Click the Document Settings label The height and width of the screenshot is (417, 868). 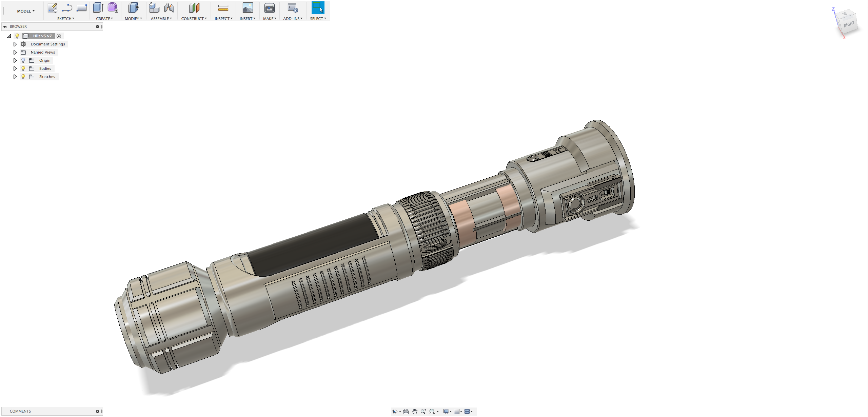pyautogui.click(x=48, y=44)
